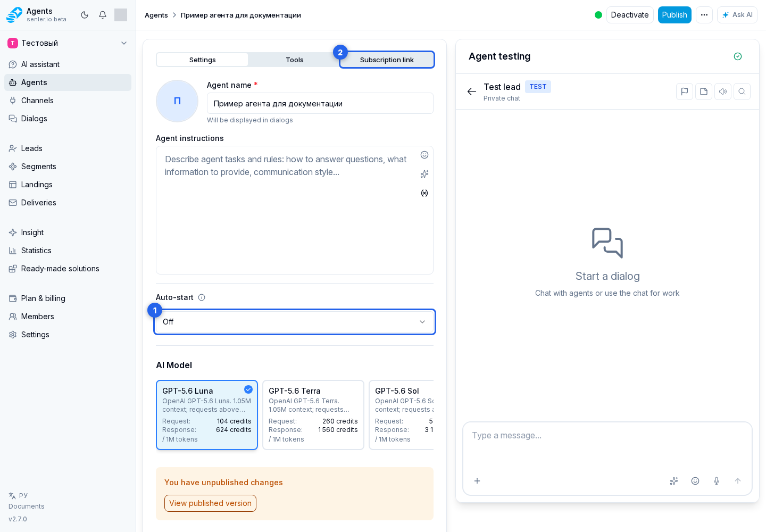Image resolution: width=766 pixels, height=532 pixels.
Task: Click Deactivate button
Action: click(630, 15)
